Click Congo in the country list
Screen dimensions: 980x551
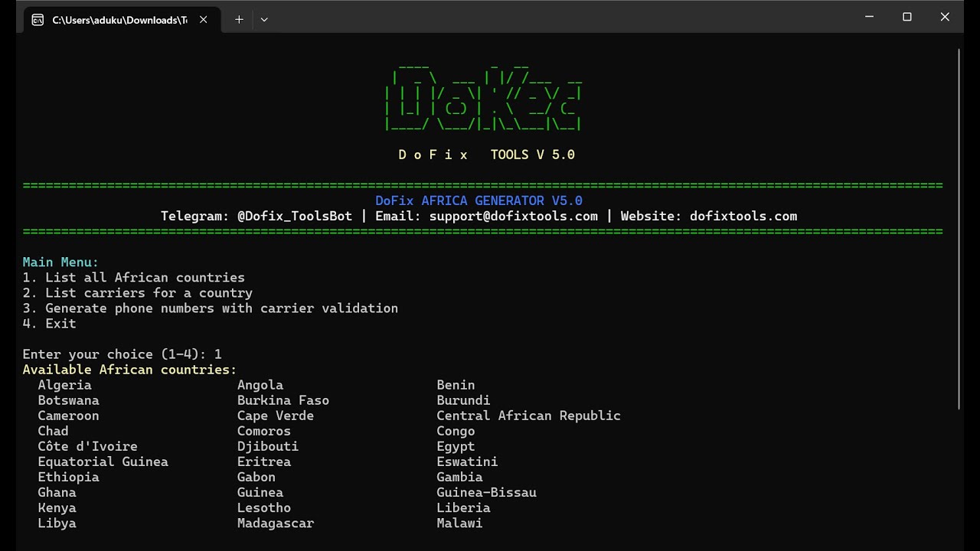click(456, 431)
